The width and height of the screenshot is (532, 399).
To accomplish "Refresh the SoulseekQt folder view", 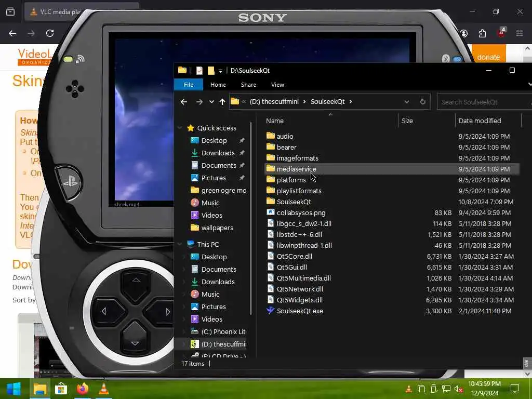I will (x=422, y=101).
